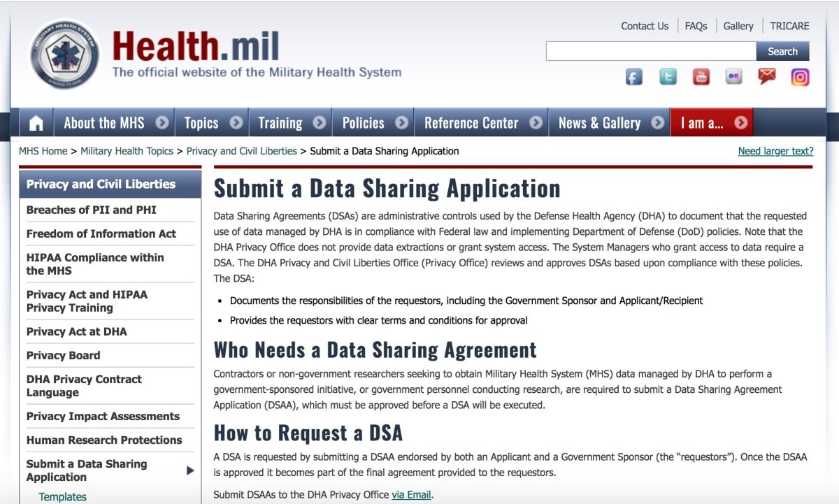Screen dimensions: 839x504
Task: Go to MHS Home breadcrumb
Action: point(43,151)
